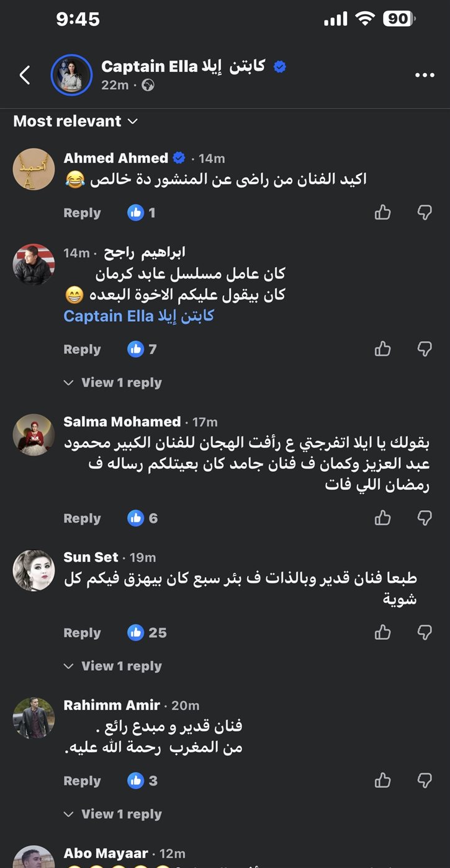Open Captain Ella's page profile picture
Image resolution: width=450 pixels, height=868 pixels.
[x=71, y=75]
